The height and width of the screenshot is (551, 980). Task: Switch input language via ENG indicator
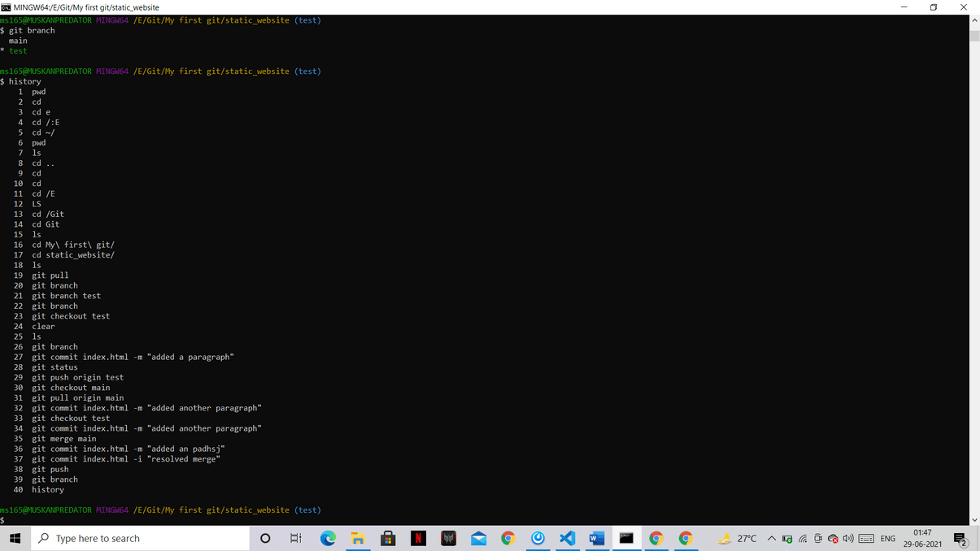888,539
